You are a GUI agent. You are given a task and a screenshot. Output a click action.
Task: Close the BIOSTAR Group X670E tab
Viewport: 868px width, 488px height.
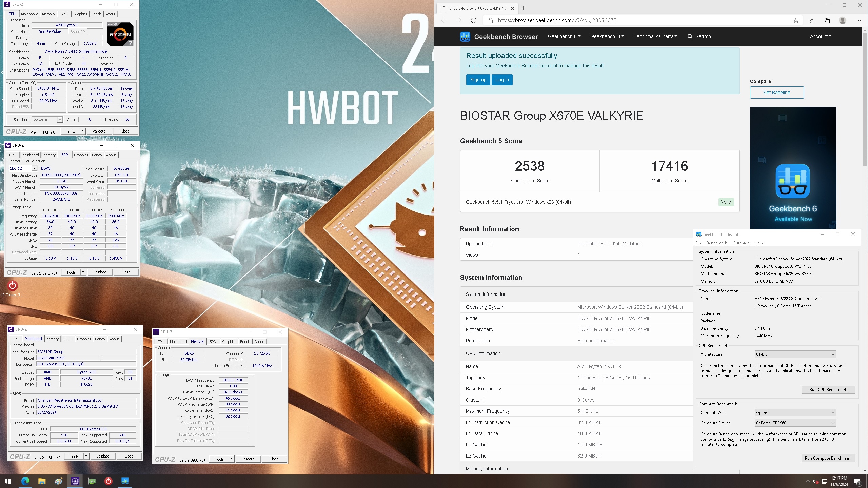click(512, 8)
